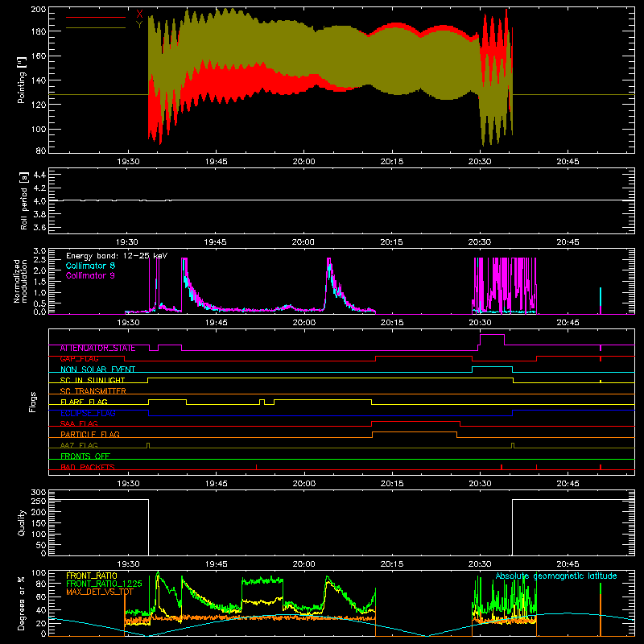Click the "Collimator 9" legend label

(x=90, y=275)
